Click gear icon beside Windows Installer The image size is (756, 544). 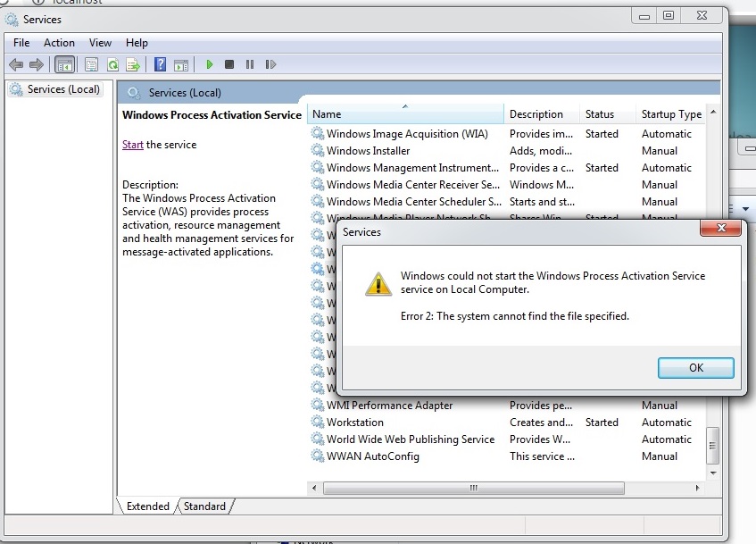(x=317, y=151)
